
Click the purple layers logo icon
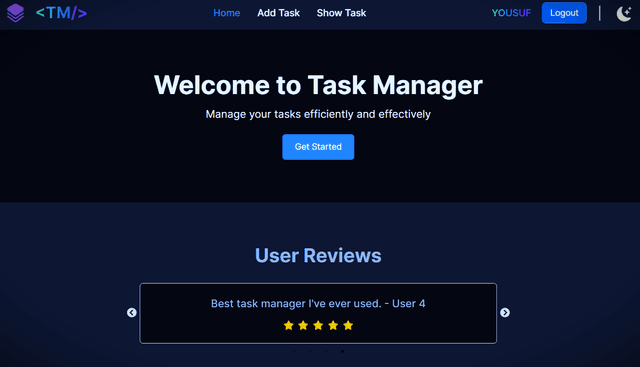pyautogui.click(x=16, y=13)
